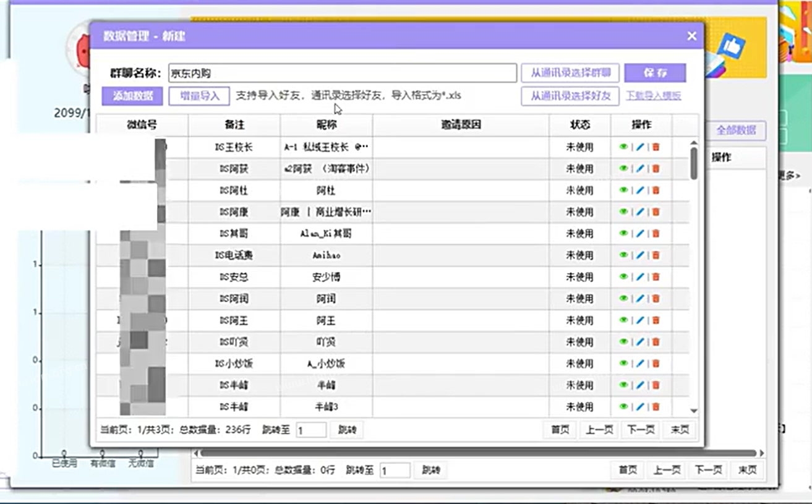Delete the DS小炒饭 entry
Image resolution: width=812 pixels, height=504 pixels.
(656, 364)
